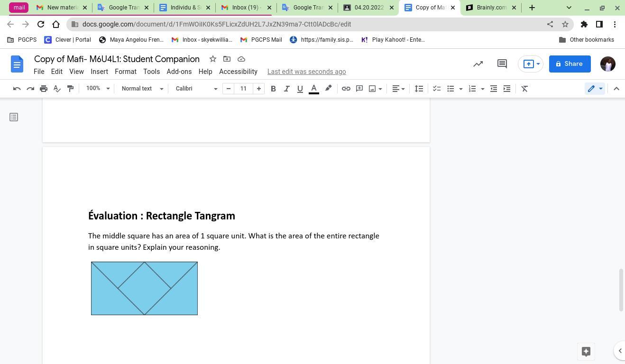Click the Insert link icon

coord(346,89)
